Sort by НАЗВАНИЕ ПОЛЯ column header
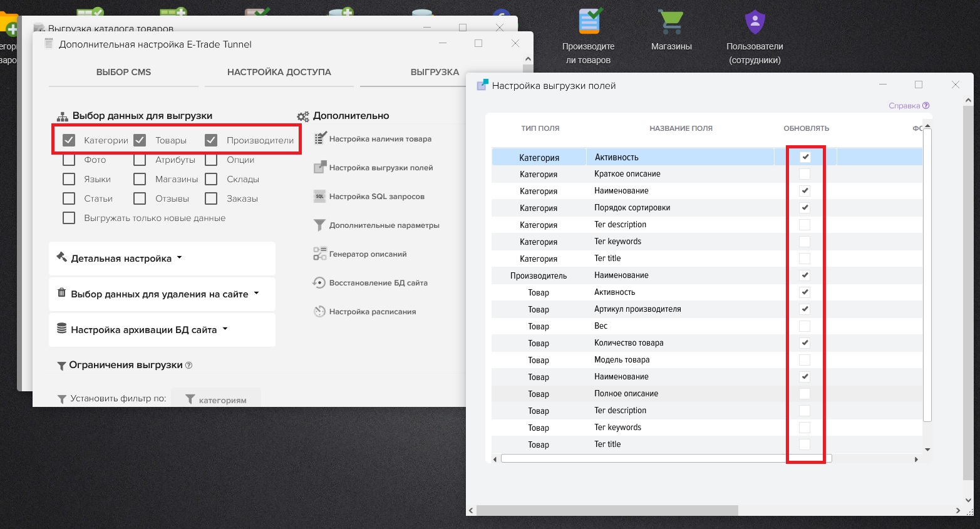This screenshot has height=529, width=980. point(681,128)
